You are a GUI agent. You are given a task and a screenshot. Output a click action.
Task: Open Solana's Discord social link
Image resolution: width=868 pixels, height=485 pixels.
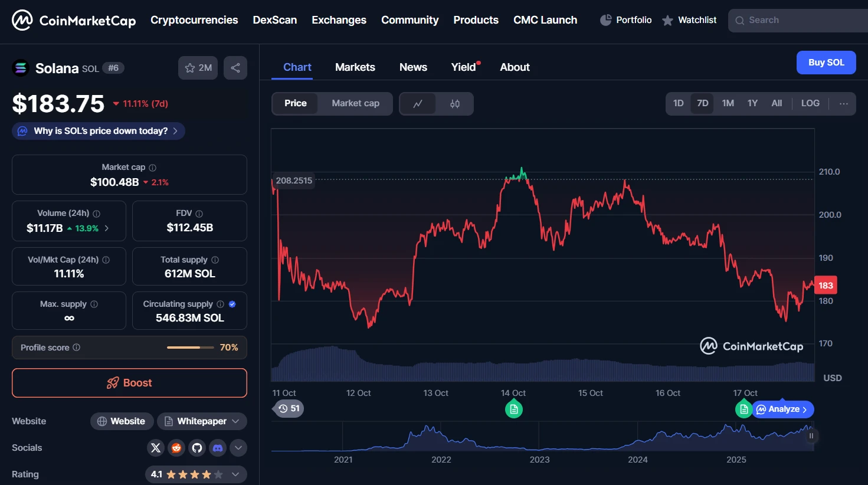click(218, 448)
